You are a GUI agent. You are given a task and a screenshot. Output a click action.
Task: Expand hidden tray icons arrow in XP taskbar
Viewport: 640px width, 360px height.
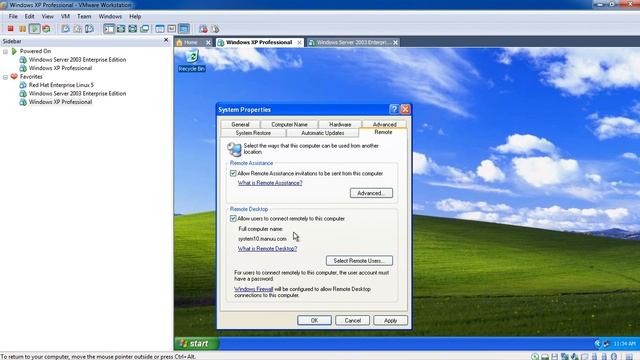[x=598, y=344]
